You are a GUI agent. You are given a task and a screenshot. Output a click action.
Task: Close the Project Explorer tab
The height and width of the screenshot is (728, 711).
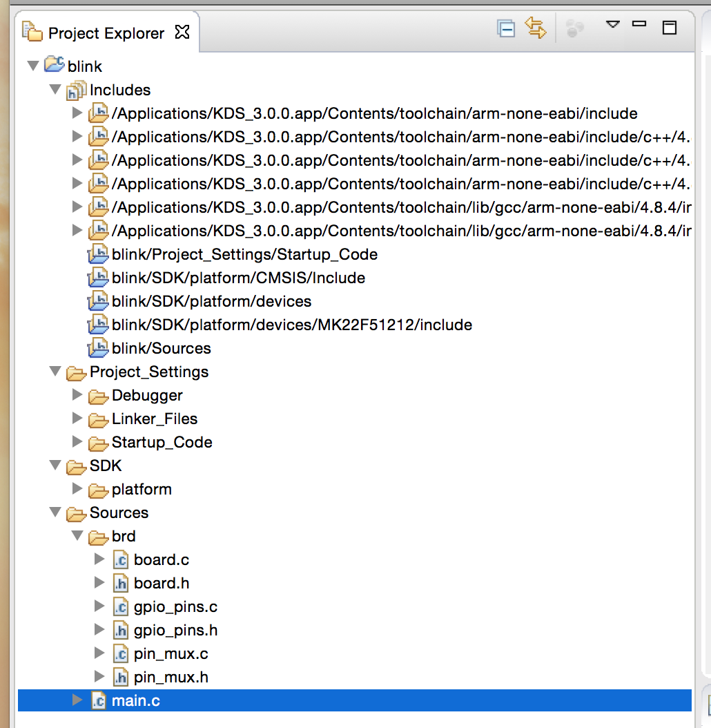click(x=182, y=32)
